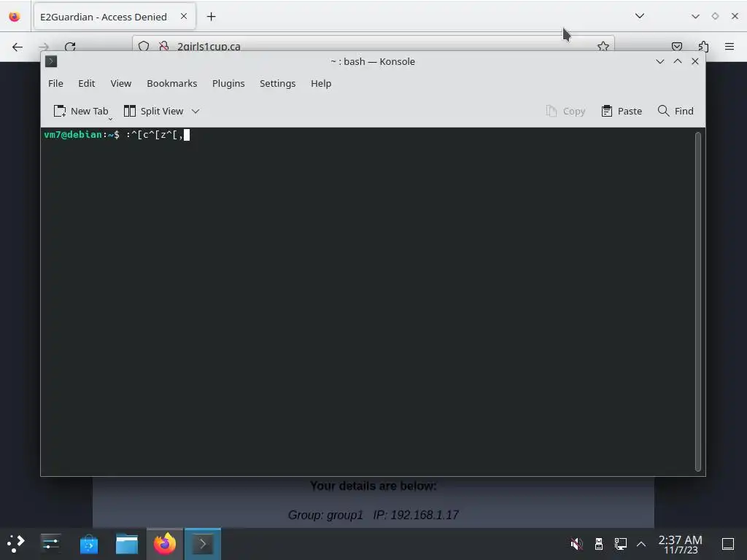Minimize the Konsole window
747x560 pixels.
[x=659, y=61]
